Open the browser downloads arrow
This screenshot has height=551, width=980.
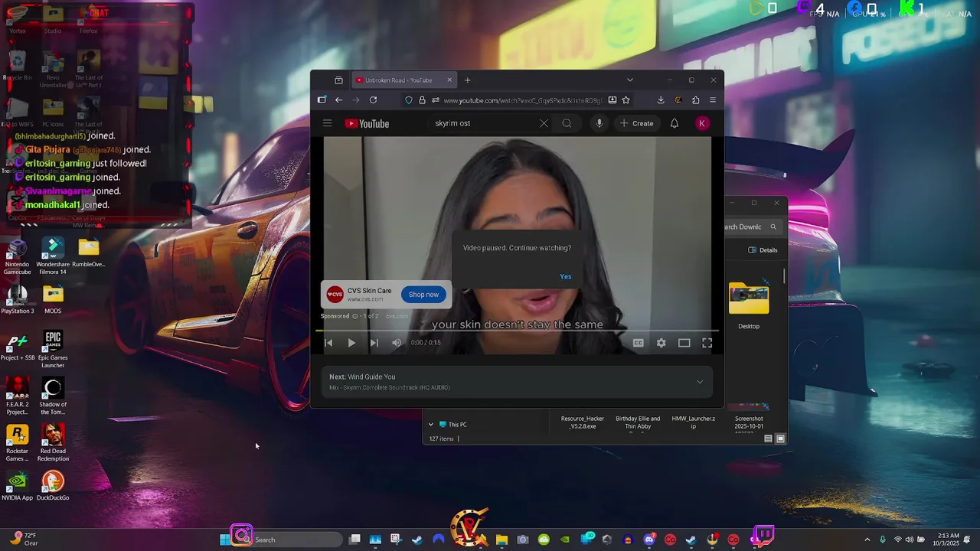click(661, 100)
